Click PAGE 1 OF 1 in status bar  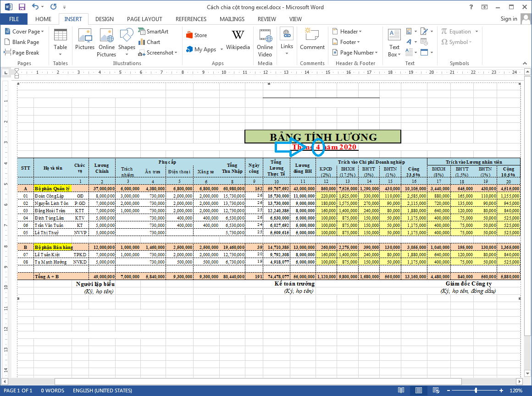[18, 390]
